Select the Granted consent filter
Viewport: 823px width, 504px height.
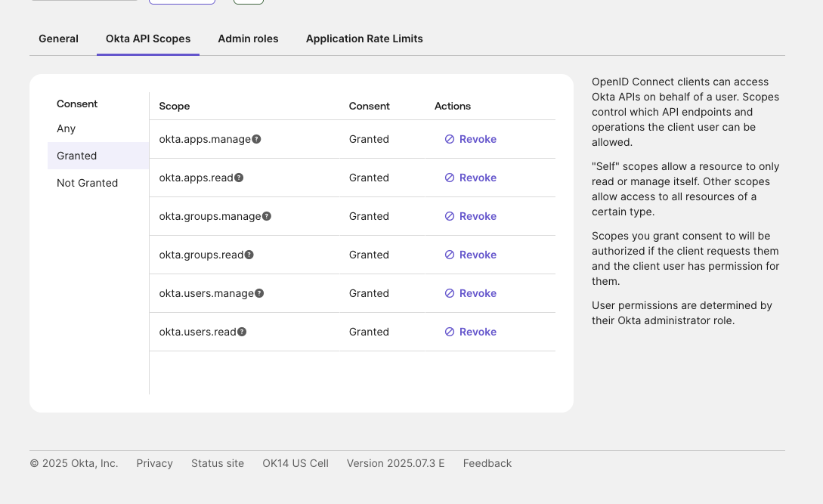(x=98, y=156)
